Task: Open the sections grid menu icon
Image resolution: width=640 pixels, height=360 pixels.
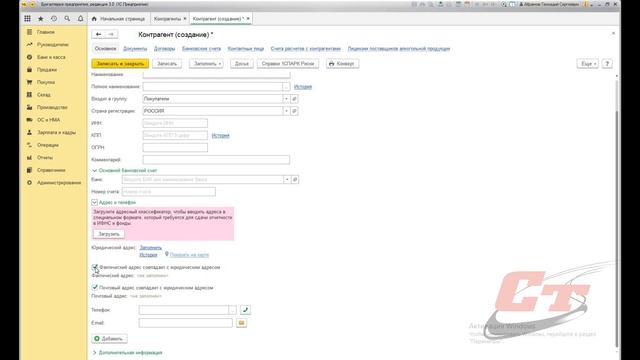Action: [x=27, y=18]
